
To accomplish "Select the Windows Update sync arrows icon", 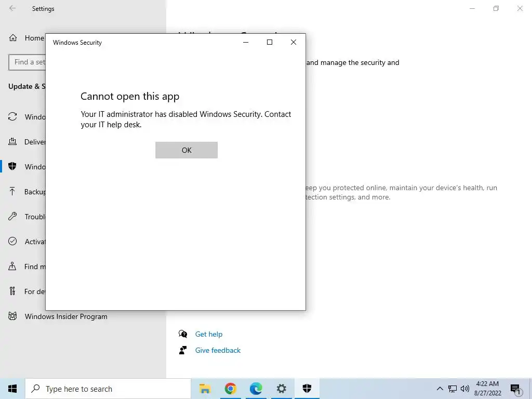I will pos(12,117).
